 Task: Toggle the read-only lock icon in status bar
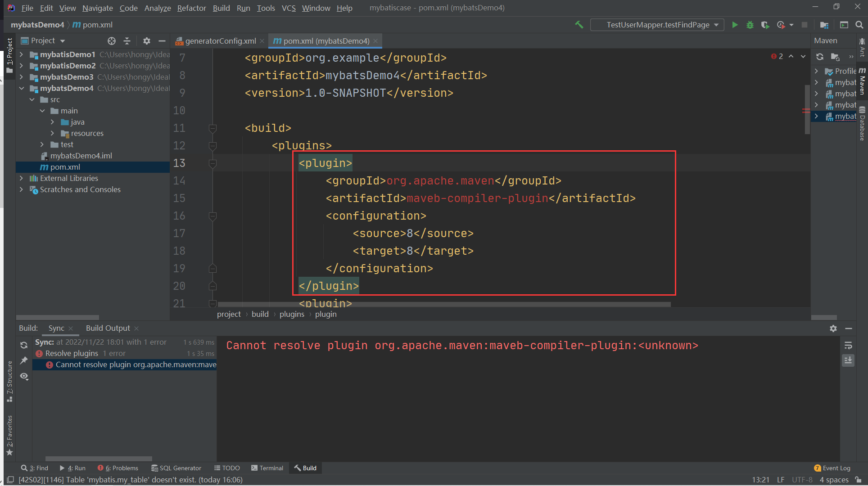pos(859,480)
